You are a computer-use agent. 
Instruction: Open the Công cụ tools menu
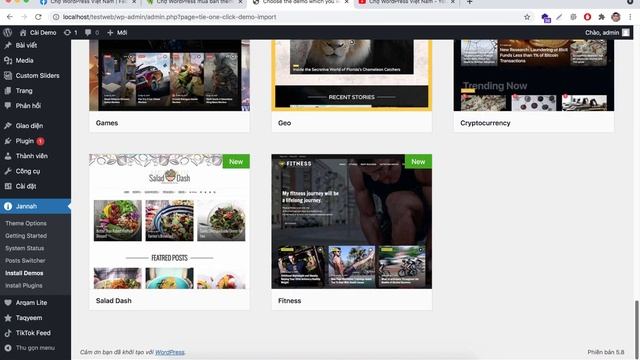click(27, 171)
